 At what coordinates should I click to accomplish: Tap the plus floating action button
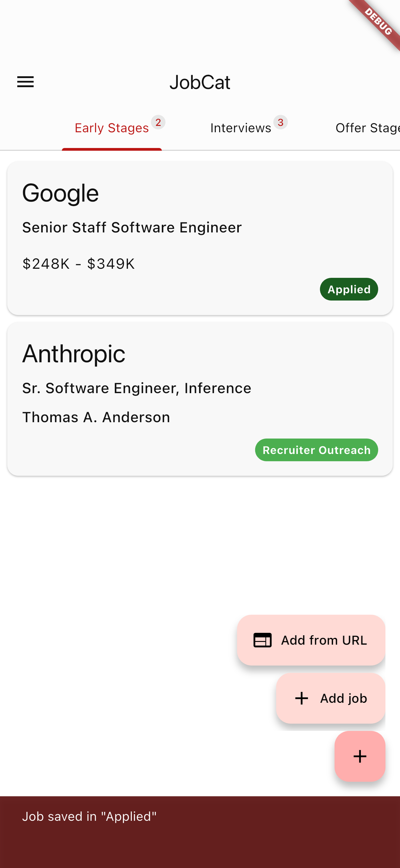point(359,756)
